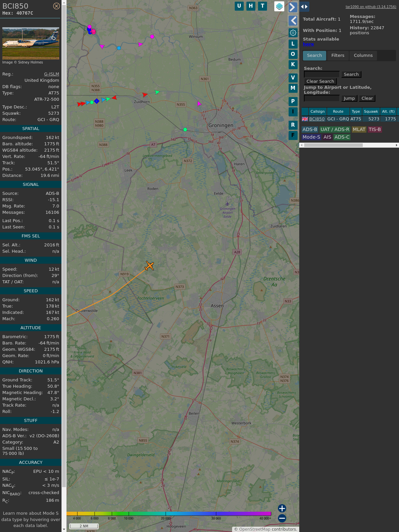Toggle the U map button
The image size is (399, 532).
click(239, 6)
